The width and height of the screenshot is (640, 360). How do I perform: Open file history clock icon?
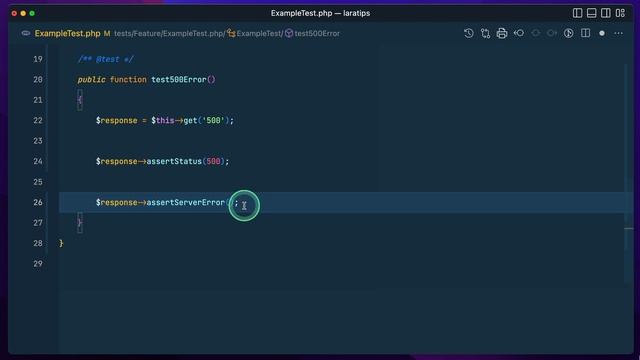[469, 33]
